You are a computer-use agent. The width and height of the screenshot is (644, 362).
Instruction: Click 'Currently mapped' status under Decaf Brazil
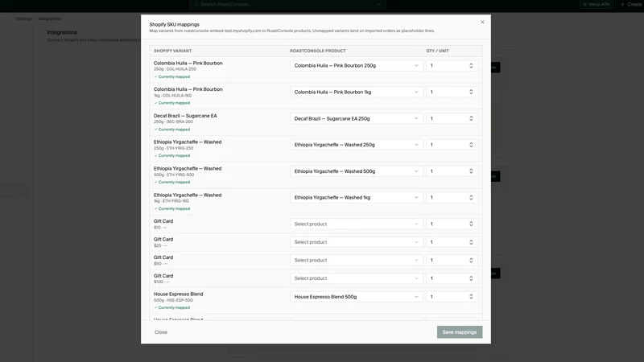tap(172, 130)
